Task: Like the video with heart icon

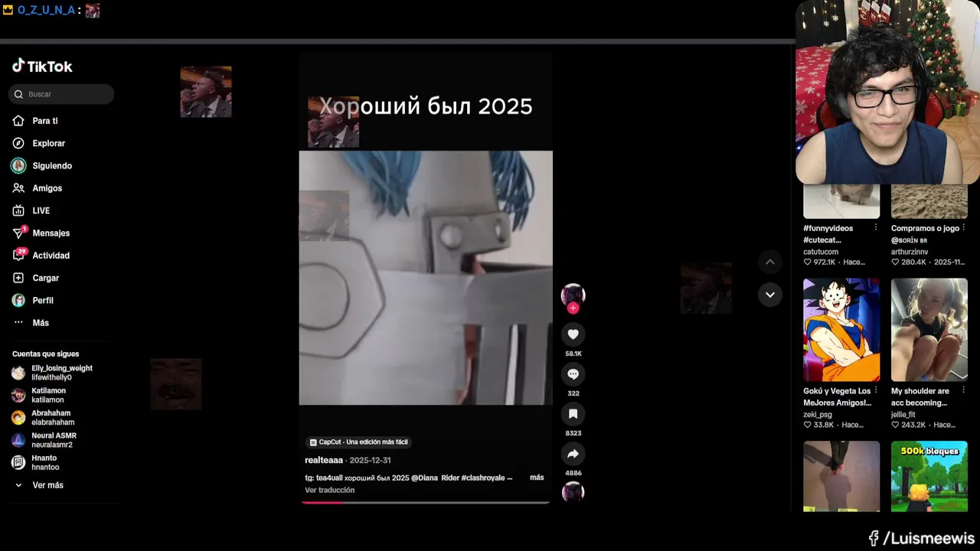Action: (x=573, y=334)
